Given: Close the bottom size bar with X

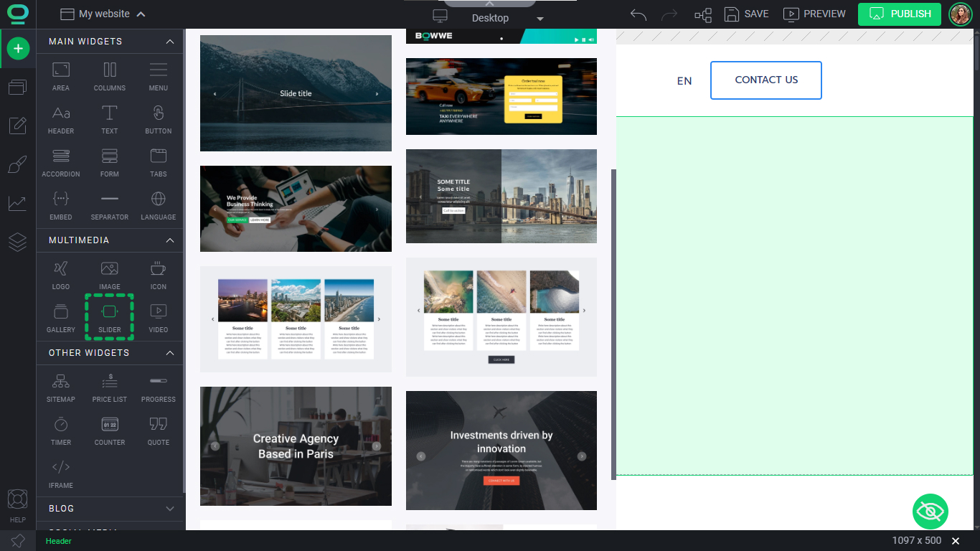Looking at the screenshot, I should coord(956,541).
